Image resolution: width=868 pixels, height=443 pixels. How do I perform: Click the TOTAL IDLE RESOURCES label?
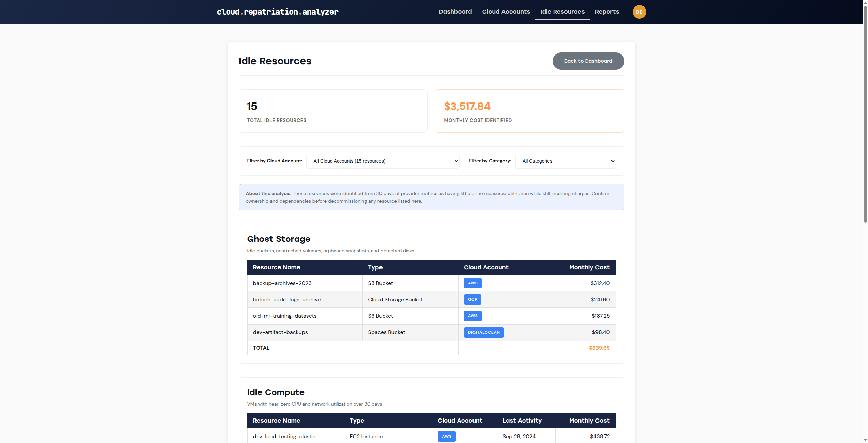(277, 121)
